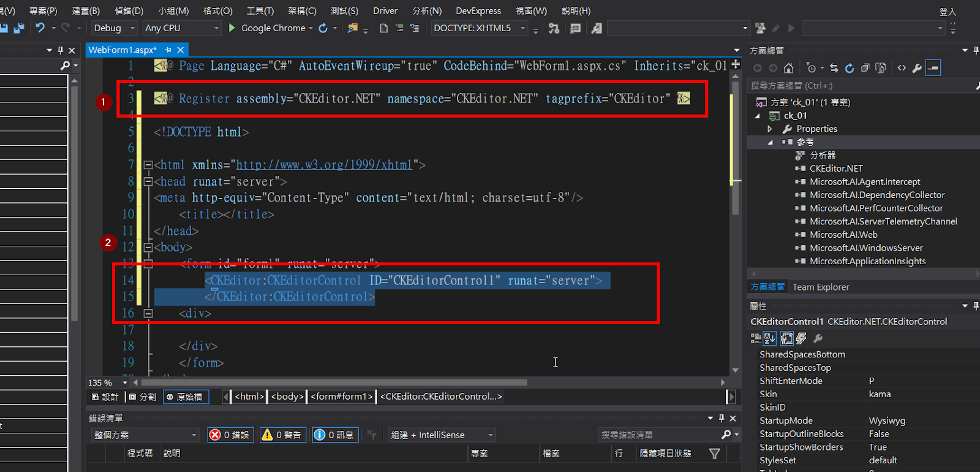Select Microsoft.AI.Web reference

click(x=843, y=235)
